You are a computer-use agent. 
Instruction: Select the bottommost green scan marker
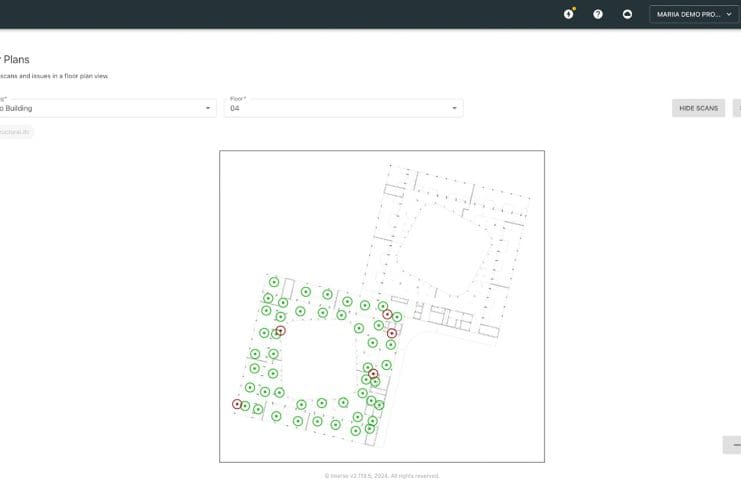pos(355,431)
